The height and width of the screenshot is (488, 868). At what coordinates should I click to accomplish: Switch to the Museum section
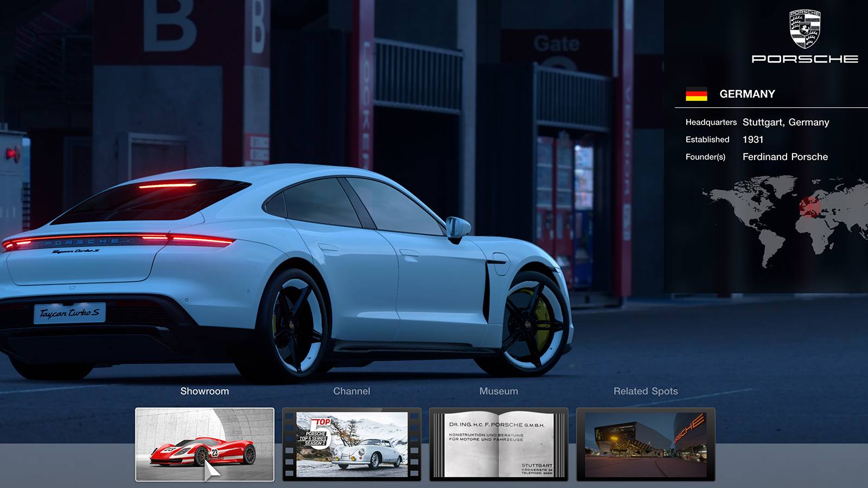(499, 390)
